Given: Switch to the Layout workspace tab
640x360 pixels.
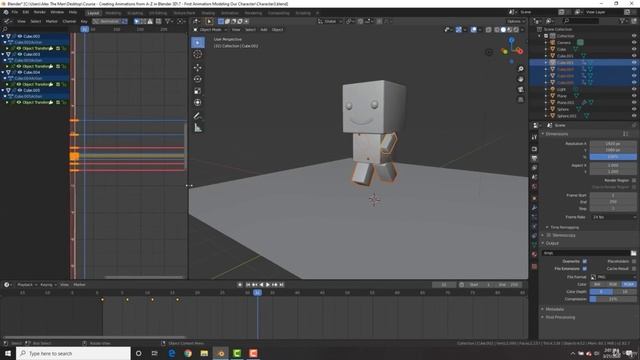Looking at the screenshot, I should coord(93,13).
